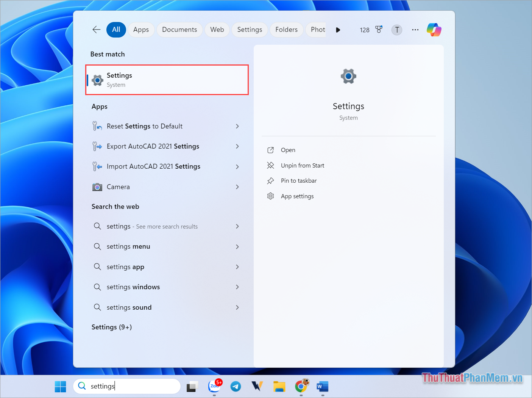This screenshot has width=532, height=398.
Task: Open Microsoft Word from the taskbar
Action: (322, 386)
